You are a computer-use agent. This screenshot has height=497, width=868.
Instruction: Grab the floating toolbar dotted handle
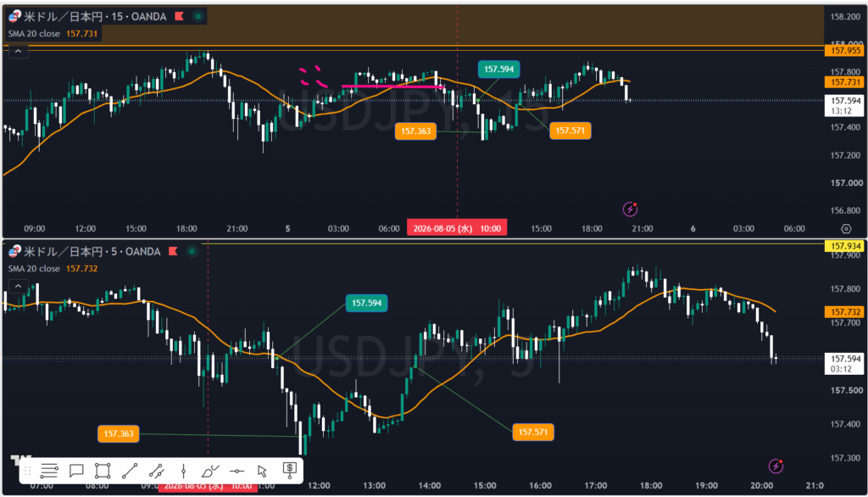tap(28, 471)
